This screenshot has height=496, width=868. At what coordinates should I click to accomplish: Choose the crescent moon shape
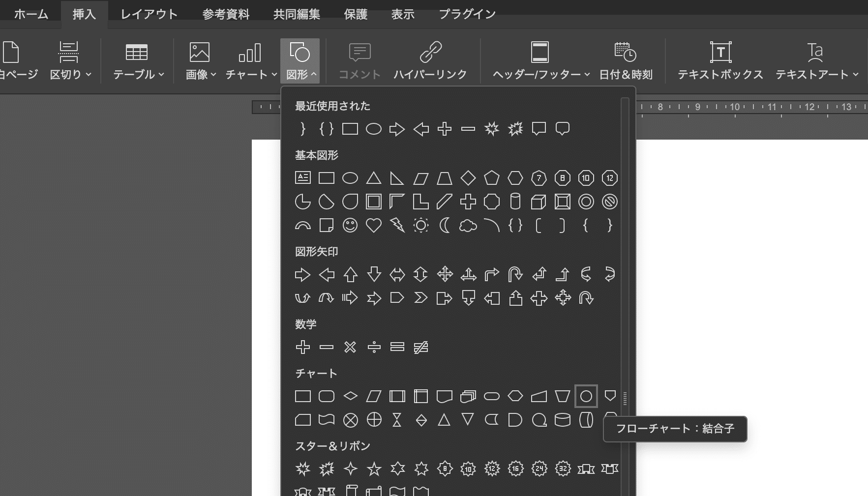pos(445,226)
